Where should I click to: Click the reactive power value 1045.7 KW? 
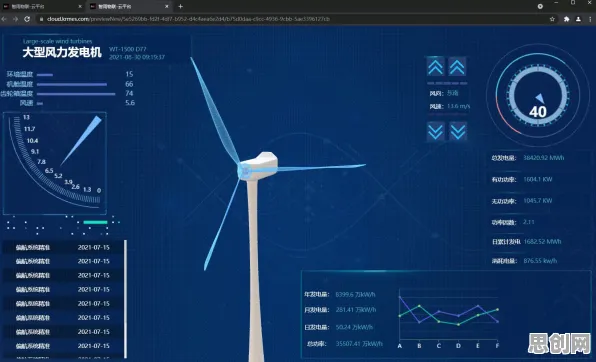click(x=537, y=200)
